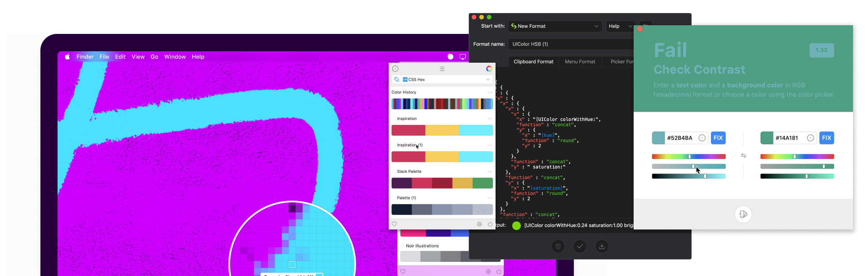The image size is (868, 276).
Task: Click the red swatch in Slack Palette
Action: click(x=422, y=183)
